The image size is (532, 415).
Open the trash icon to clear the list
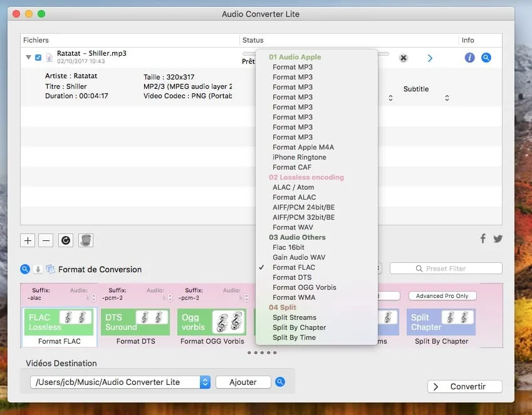tap(85, 240)
